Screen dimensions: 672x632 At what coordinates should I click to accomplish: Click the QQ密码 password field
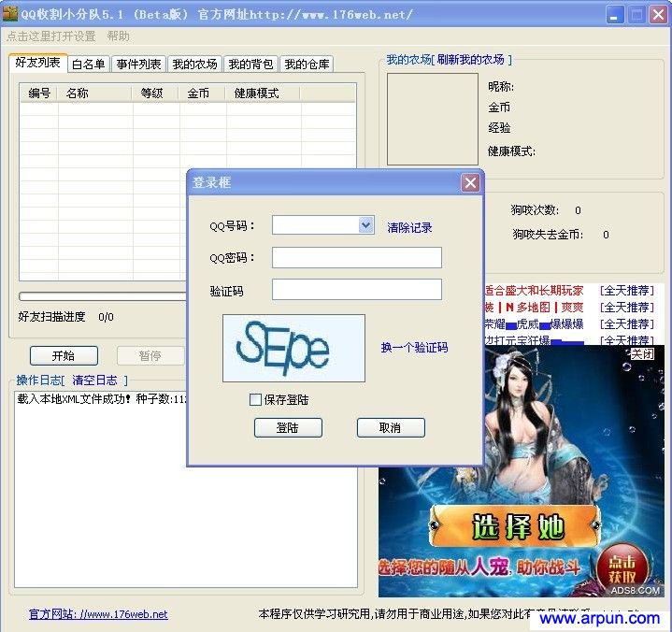(x=357, y=257)
